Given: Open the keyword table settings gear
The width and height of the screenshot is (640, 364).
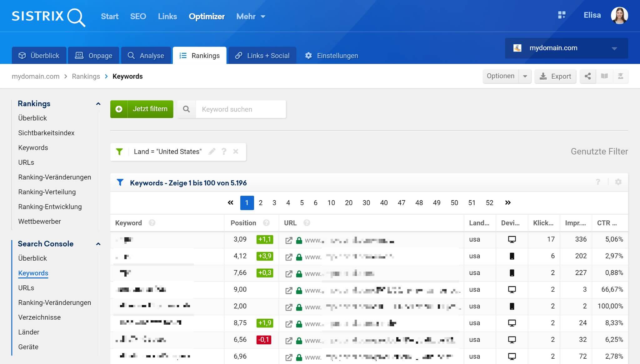Looking at the screenshot, I should (618, 182).
